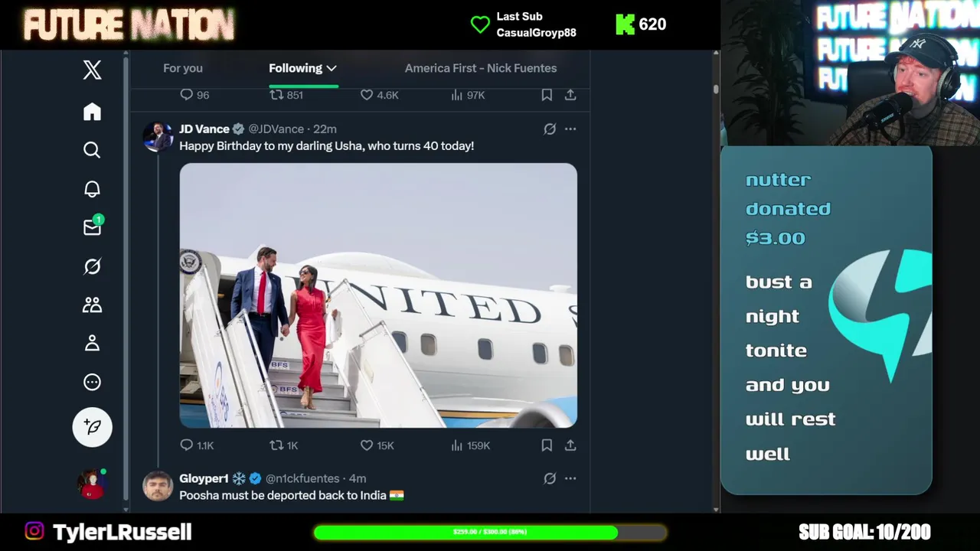Bookmark the top post above JD Vance

tap(547, 95)
